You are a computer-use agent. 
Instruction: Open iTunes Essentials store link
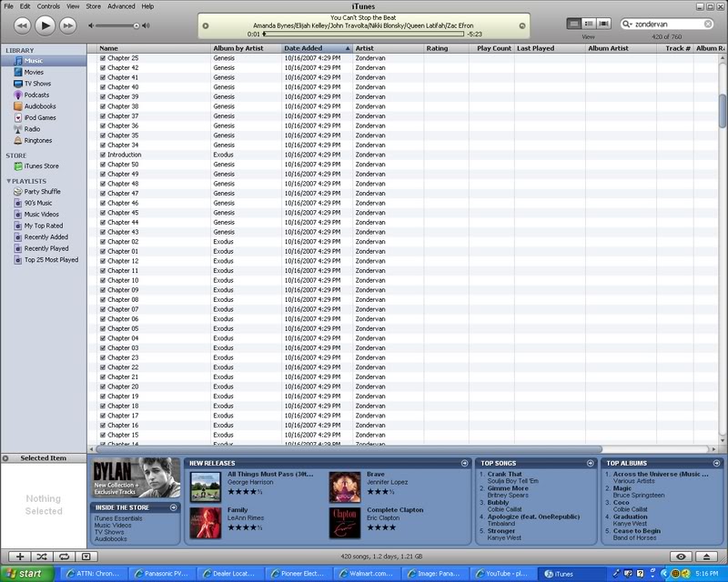pos(118,518)
